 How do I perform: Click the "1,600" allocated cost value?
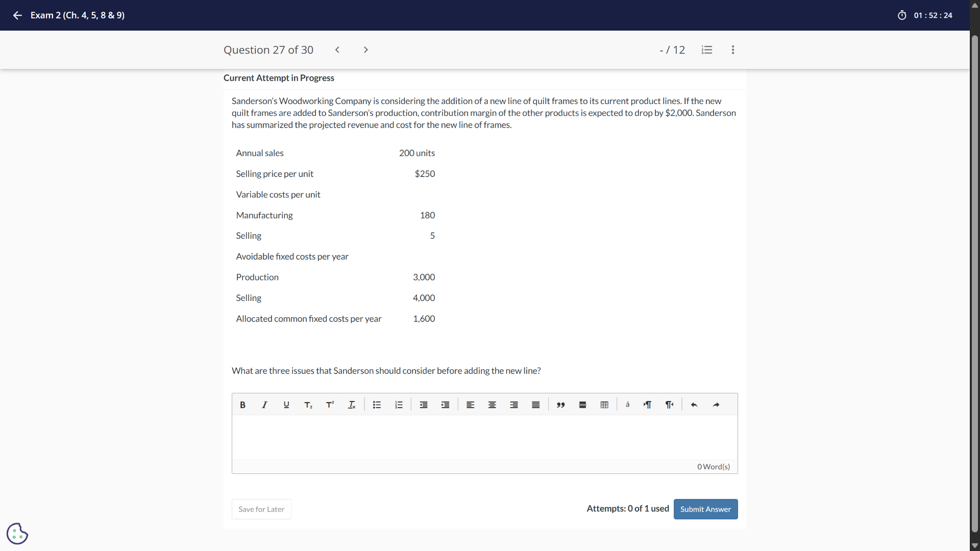tap(424, 319)
